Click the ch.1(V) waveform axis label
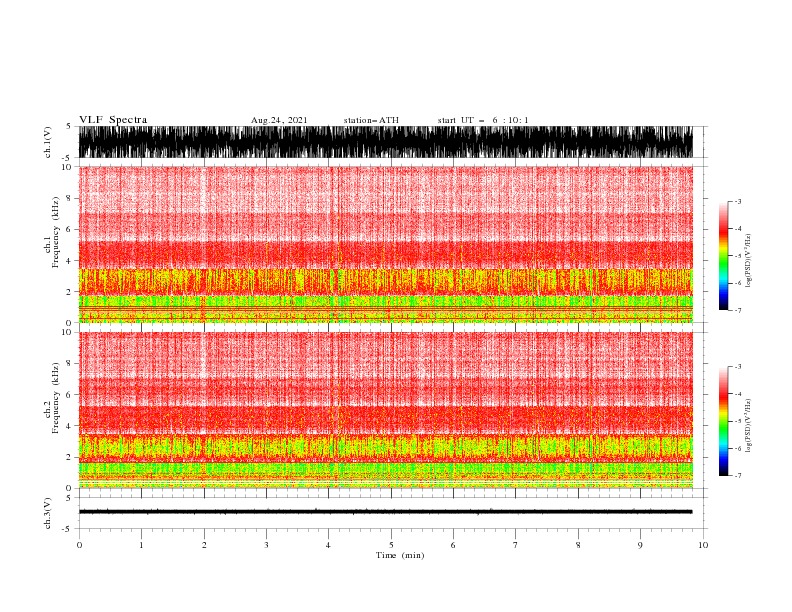792x612 pixels. point(48,142)
